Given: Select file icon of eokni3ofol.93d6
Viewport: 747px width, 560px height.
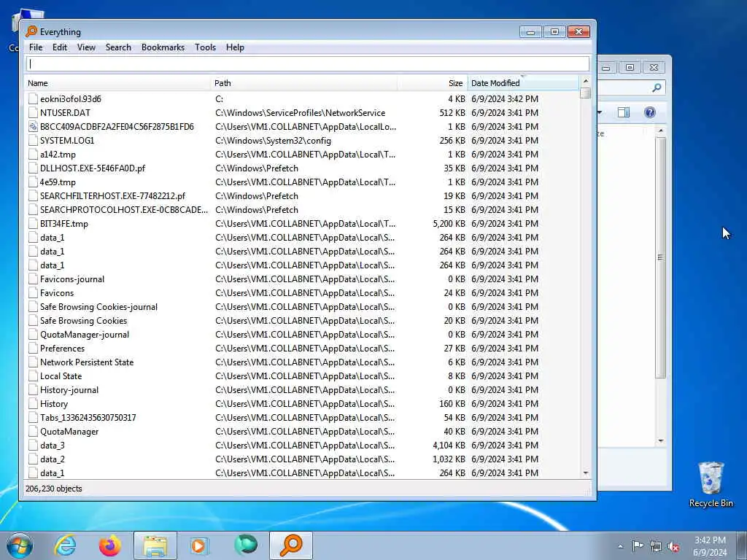Looking at the screenshot, I should pyautogui.click(x=33, y=98).
